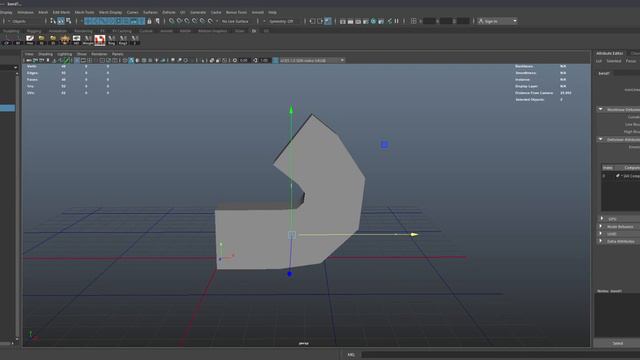Image resolution: width=640 pixels, height=360 pixels.
Task: Click the Ring2 MEL shelf icon
Action: click(123, 40)
